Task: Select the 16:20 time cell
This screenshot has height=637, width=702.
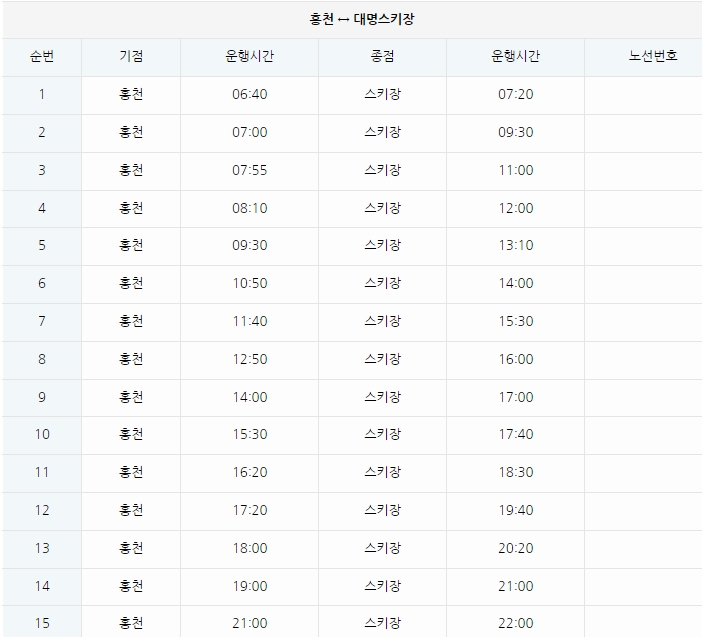Action: (249, 472)
